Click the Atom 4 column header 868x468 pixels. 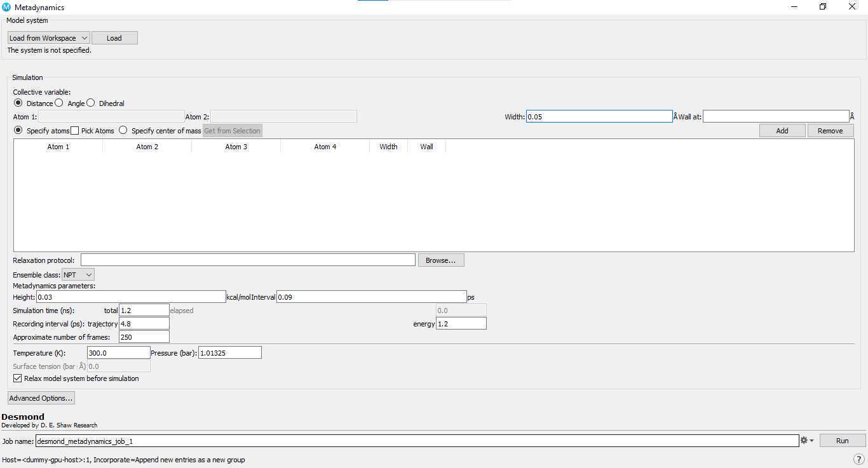[x=325, y=147]
